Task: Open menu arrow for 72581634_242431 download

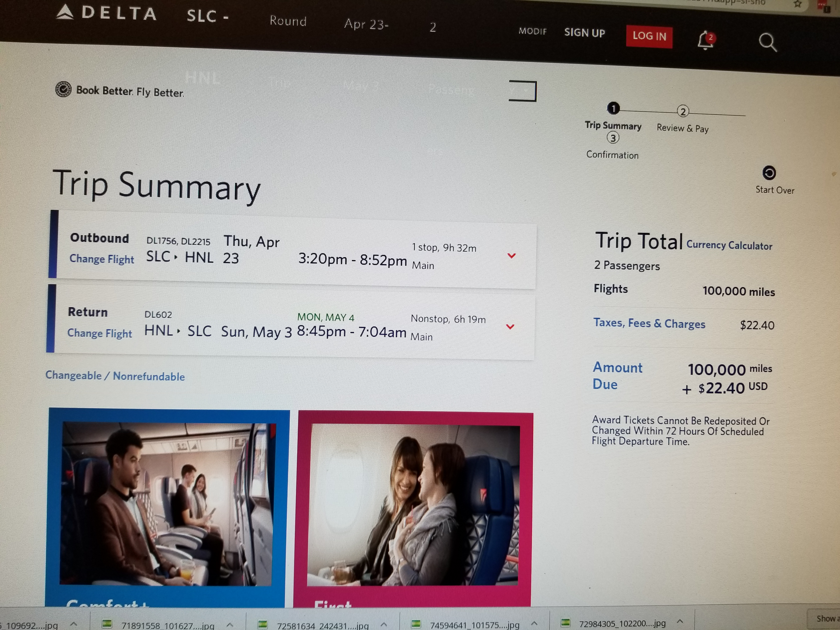Action: pyautogui.click(x=384, y=624)
